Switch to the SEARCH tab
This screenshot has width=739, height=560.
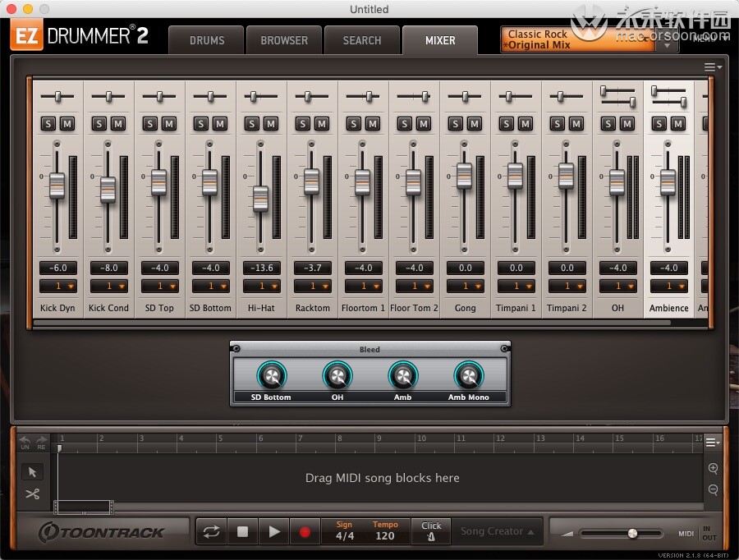click(362, 40)
